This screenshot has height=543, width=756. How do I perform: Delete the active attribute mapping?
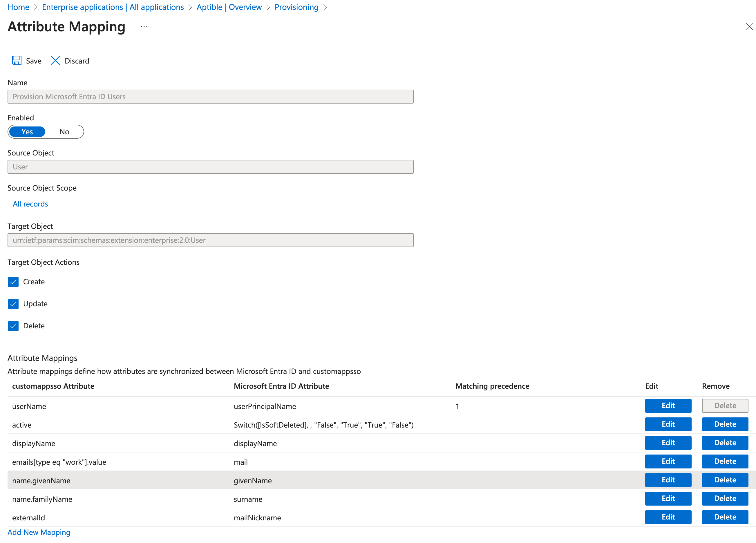click(x=725, y=424)
